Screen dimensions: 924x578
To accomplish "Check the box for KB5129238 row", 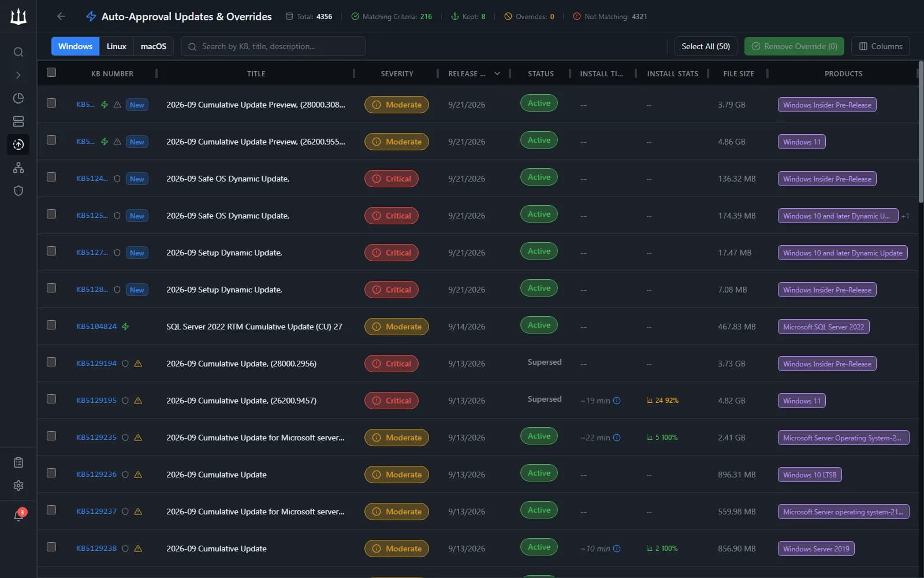I will [51, 547].
